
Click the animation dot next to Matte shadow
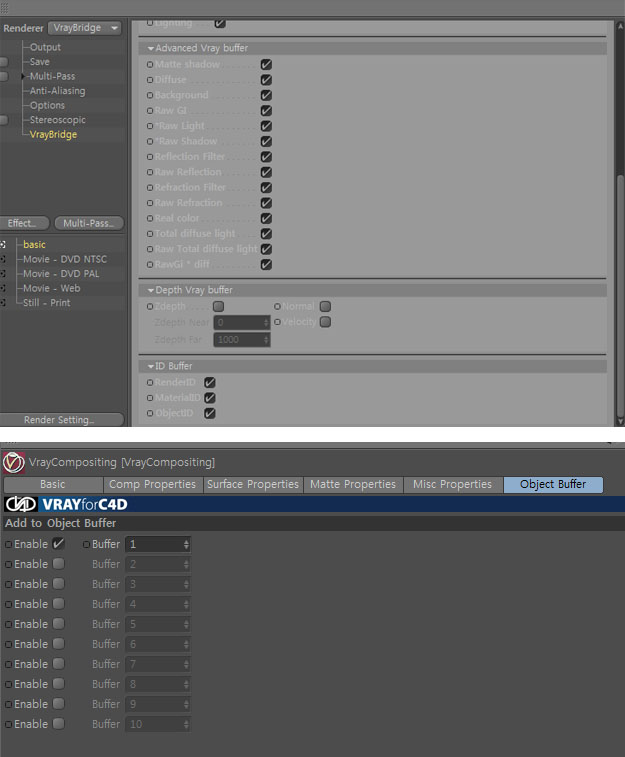pos(150,64)
